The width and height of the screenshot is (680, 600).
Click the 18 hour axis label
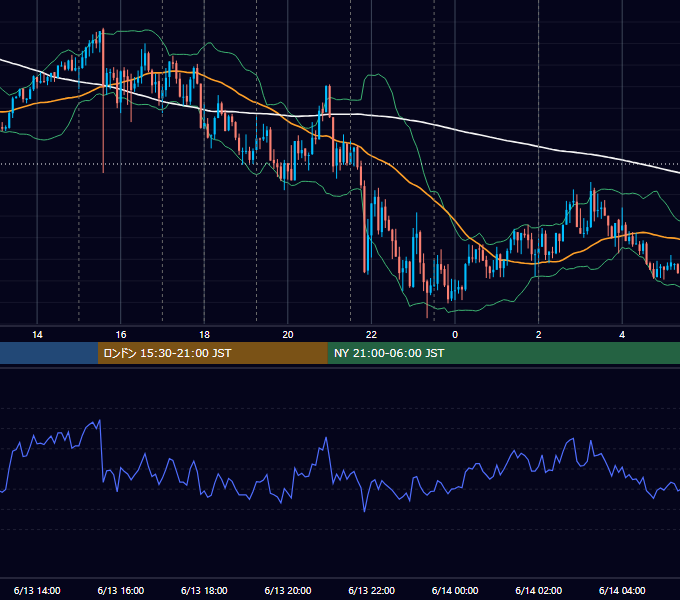204,335
